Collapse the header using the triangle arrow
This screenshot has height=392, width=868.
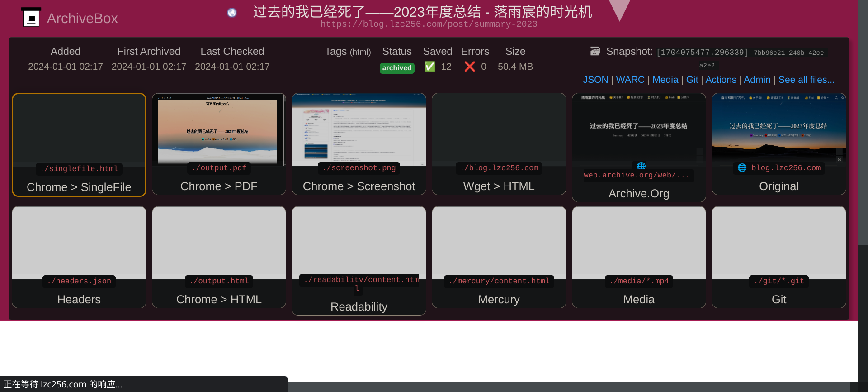click(x=619, y=10)
